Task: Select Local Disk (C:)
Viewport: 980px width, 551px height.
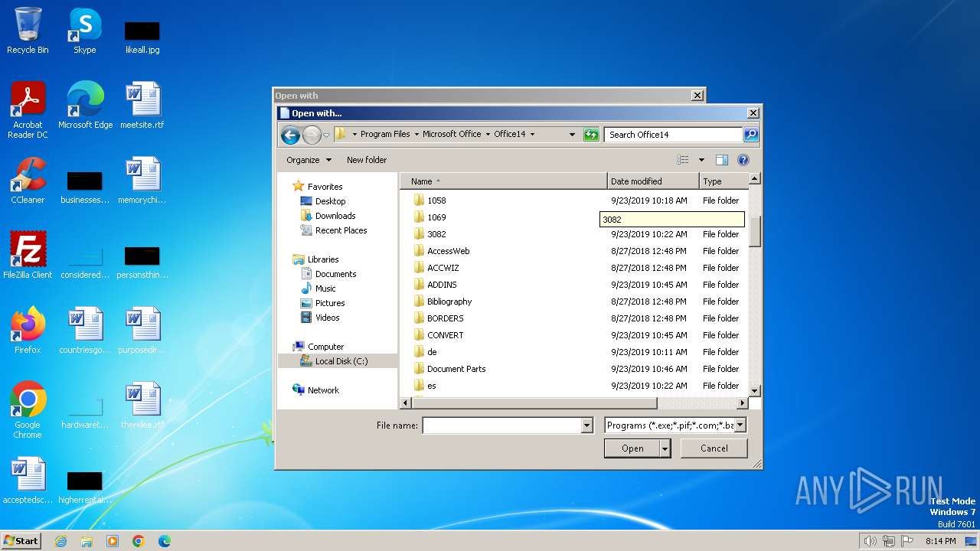Action: coord(338,361)
